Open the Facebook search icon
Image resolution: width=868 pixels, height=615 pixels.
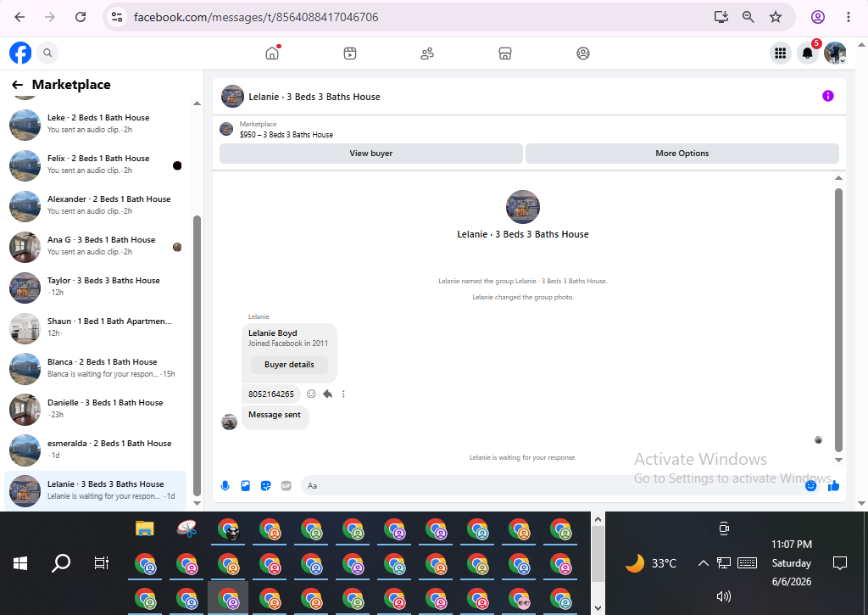coord(47,53)
